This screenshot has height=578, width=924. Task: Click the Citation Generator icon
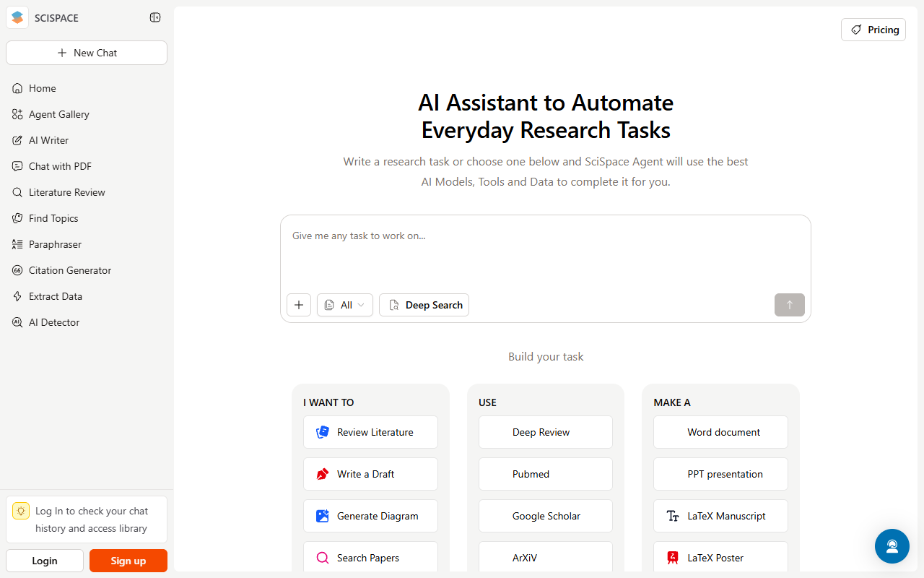[17, 270]
